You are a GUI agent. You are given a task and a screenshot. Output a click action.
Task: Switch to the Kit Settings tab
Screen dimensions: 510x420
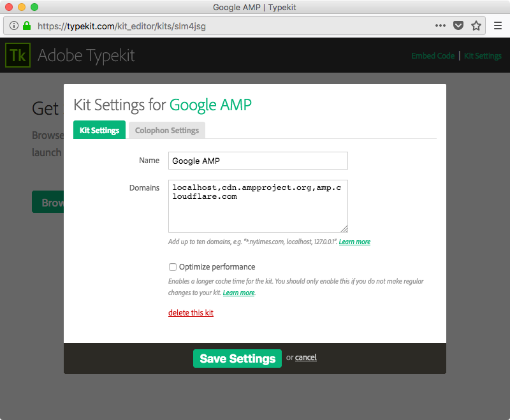coord(99,130)
